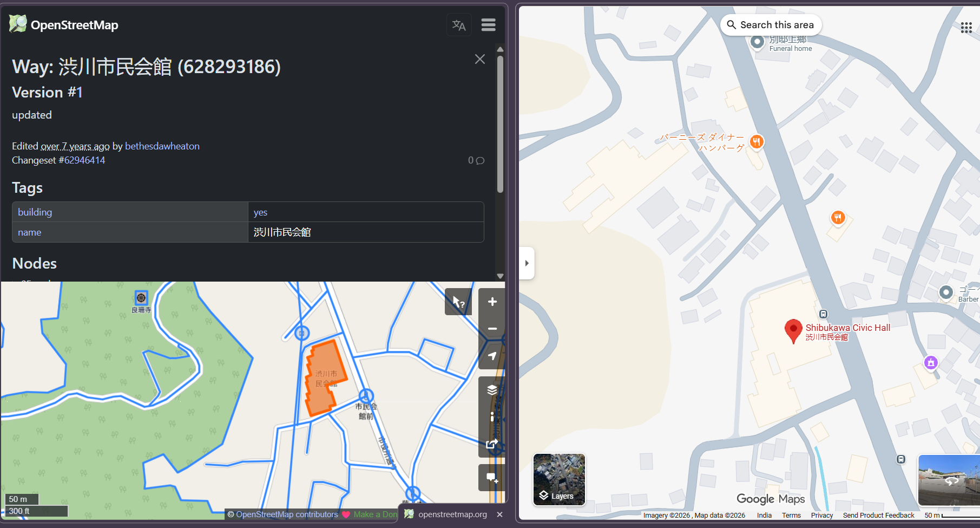The width and height of the screenshot is (980, 528).
Task: Click the language translation icon
Action: [x=459, y=25]
